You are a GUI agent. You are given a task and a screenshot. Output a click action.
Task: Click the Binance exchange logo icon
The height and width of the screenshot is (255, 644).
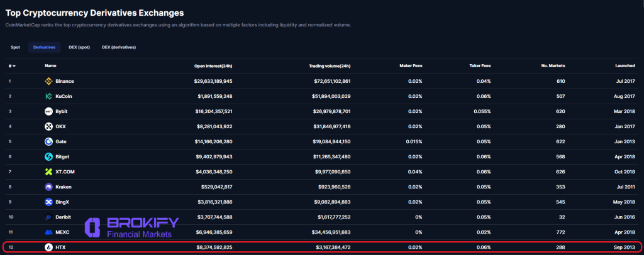pyautogui.click(x=48, y=81)
